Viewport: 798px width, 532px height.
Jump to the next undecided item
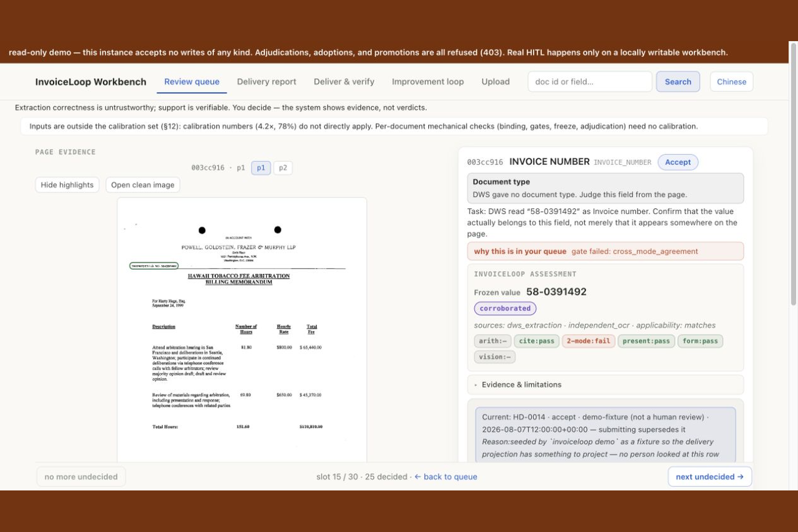point(709,477)
